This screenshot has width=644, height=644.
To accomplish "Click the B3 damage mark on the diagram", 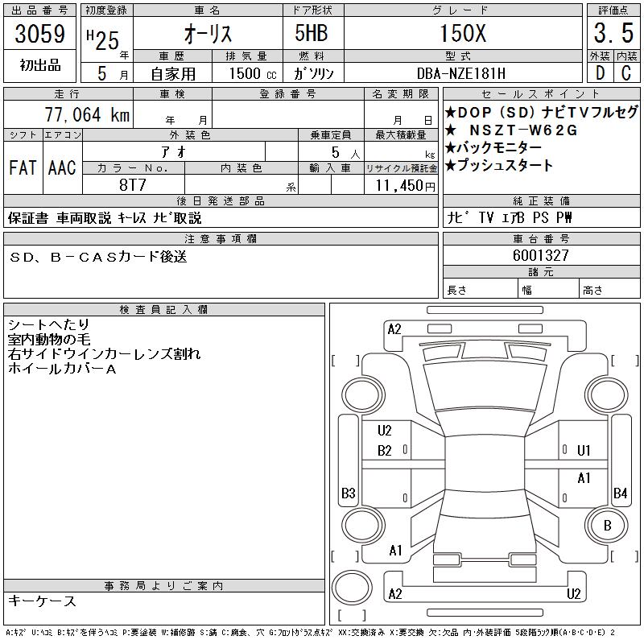I will coord(348,493).
